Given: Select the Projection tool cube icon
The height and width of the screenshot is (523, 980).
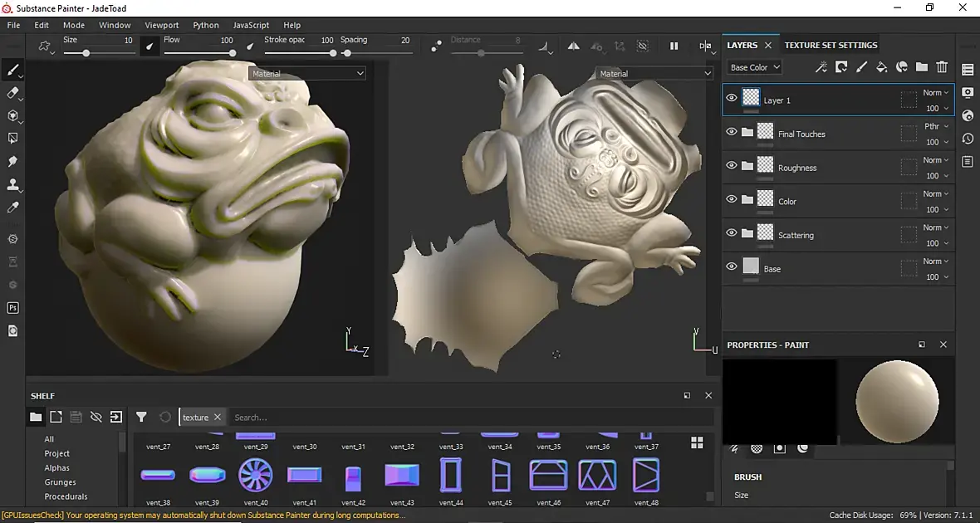Looking at the screenshot, I should coord(12,115).
